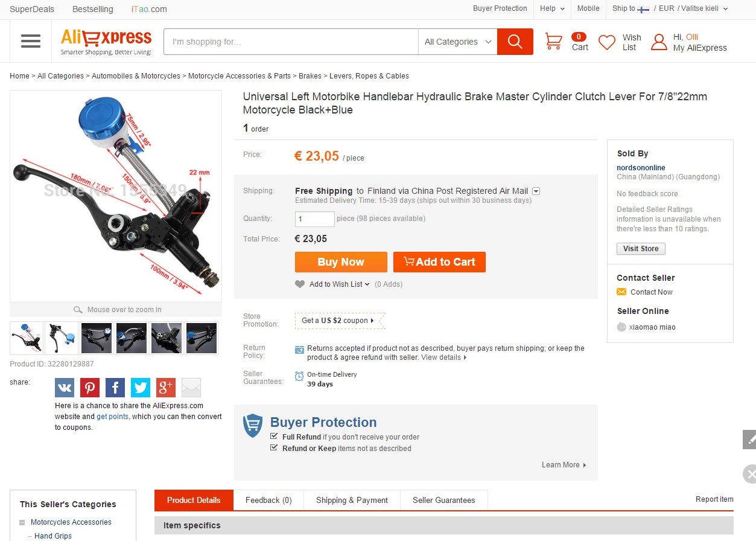Expand the All Categories search dropdown

point(458,42)
